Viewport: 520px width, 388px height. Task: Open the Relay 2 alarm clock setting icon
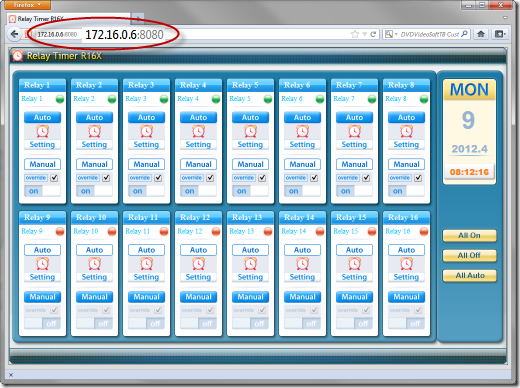(94, 131)
